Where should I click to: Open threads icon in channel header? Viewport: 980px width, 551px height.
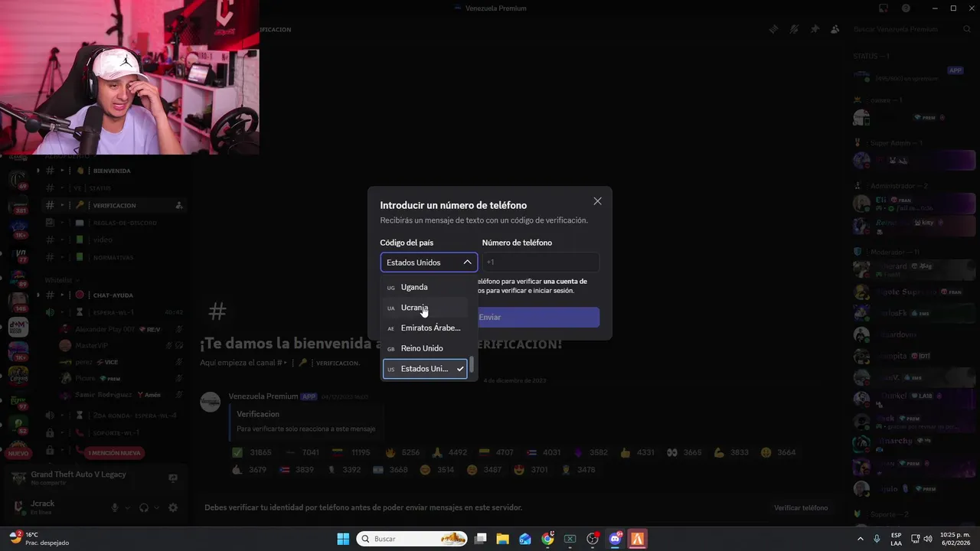pos(774,29)
